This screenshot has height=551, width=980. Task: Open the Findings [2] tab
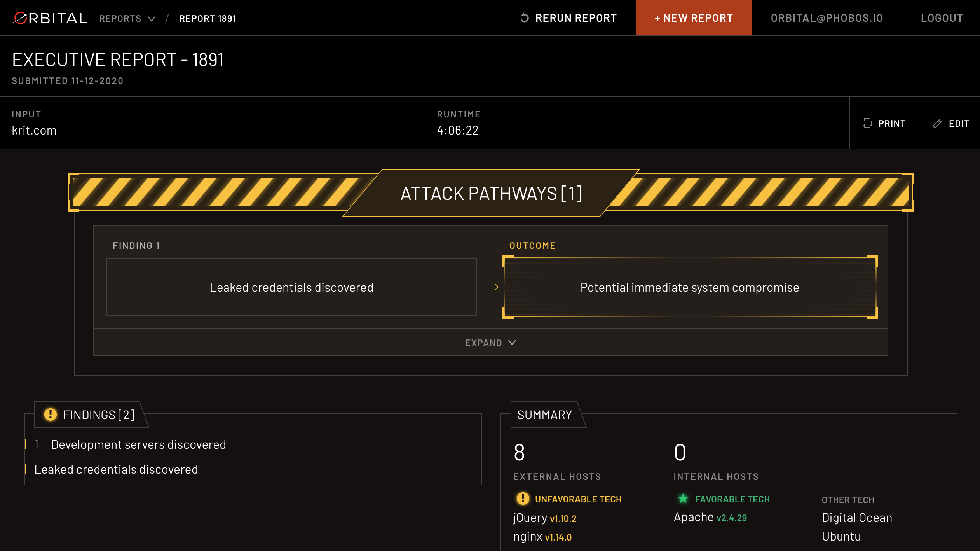pyautogui.click(x=98, y=415)
